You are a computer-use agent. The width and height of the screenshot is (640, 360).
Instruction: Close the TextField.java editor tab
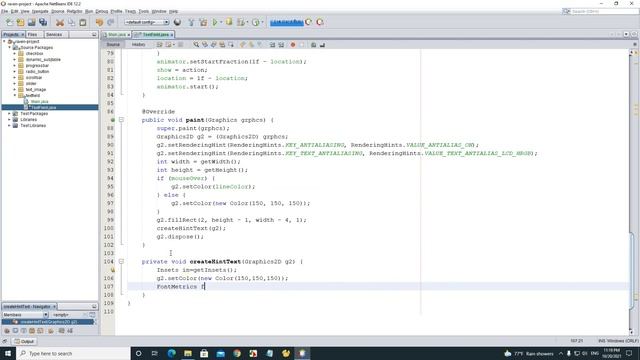172,35
